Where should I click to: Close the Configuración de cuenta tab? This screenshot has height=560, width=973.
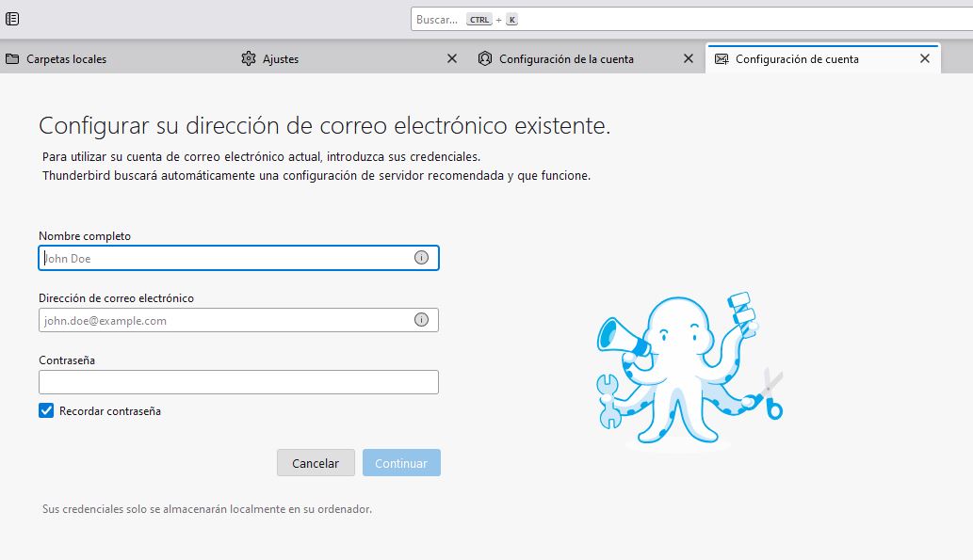(x=925, y=58)
